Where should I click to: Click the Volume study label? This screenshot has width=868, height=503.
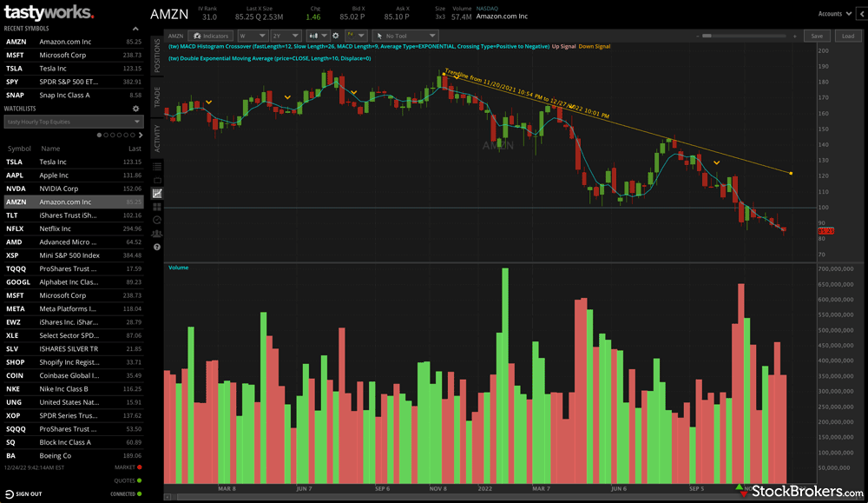point(178,268)
